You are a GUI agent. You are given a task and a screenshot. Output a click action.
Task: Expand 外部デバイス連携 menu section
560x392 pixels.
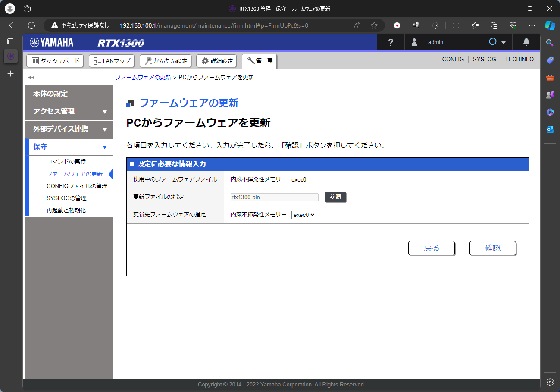(69, 129)
